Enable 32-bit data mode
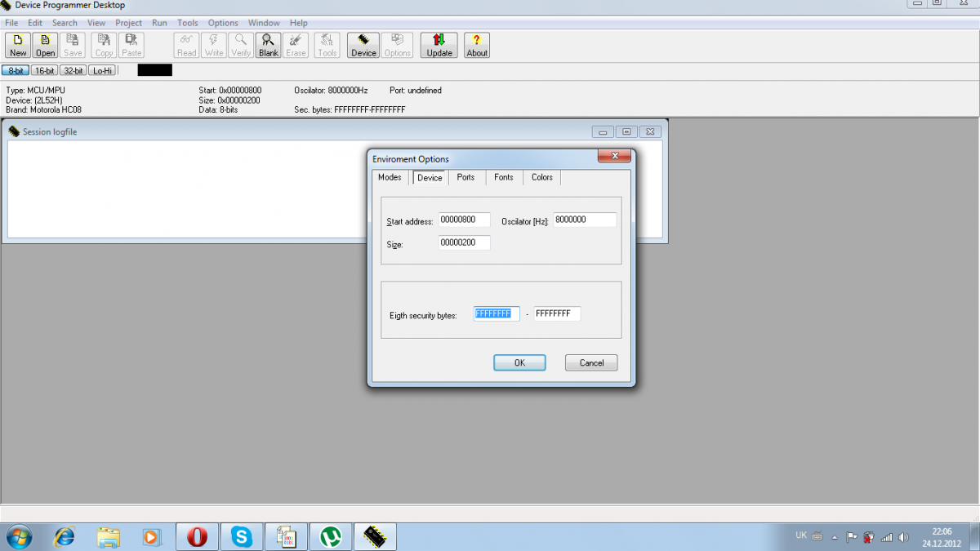 pyautogui.click(x=73, y=71)
